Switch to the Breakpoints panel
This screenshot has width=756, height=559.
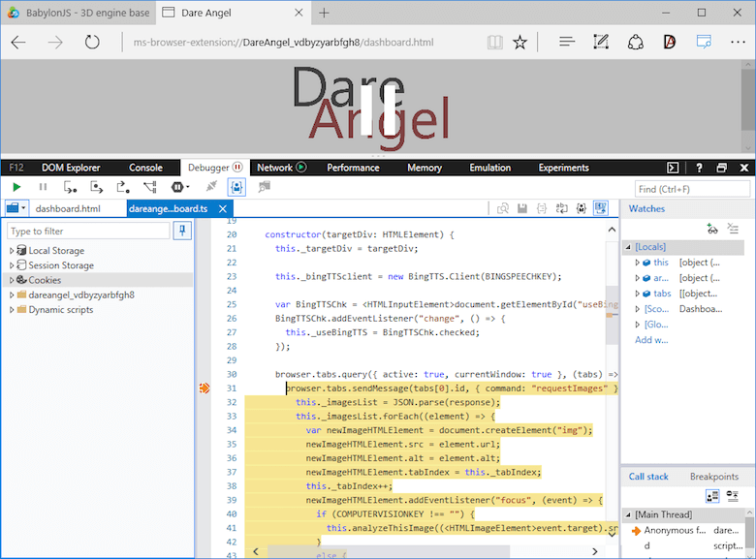pos(713,477)
